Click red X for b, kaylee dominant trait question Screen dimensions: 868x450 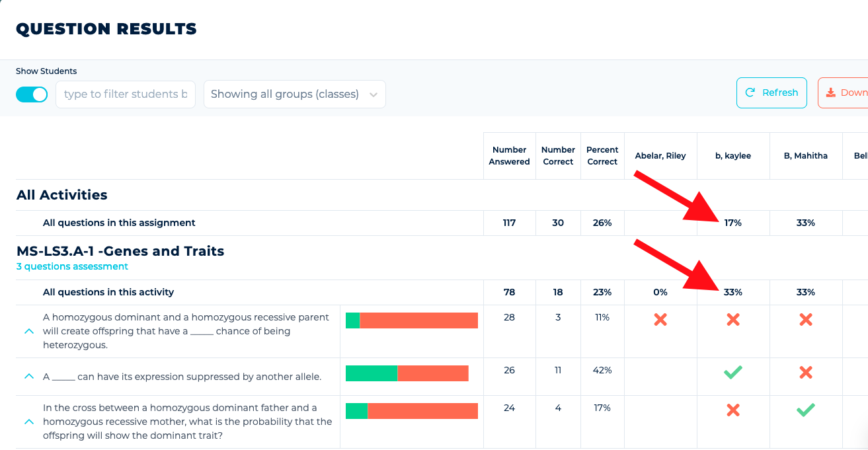732,410
